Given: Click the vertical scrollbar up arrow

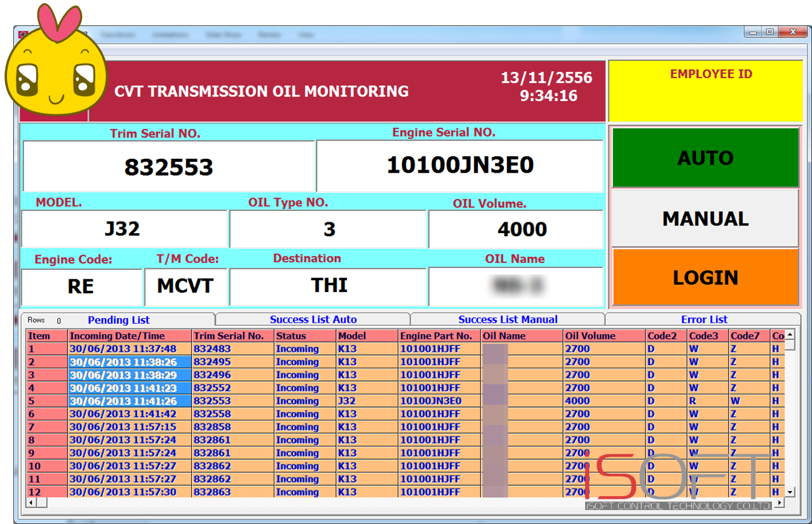Looking at the screenshot, I should point(790,334).
